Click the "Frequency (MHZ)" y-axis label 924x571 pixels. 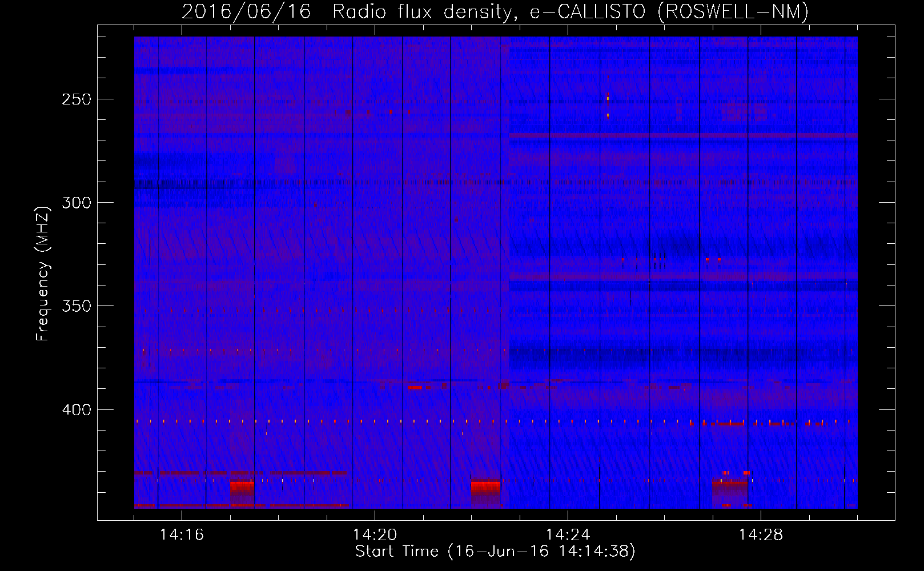pos(43,274)
